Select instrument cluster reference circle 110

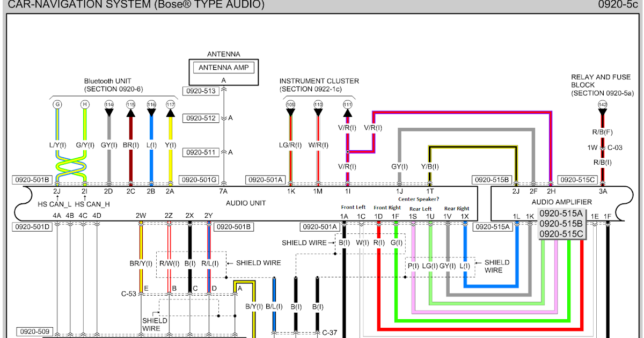(318, 104)
